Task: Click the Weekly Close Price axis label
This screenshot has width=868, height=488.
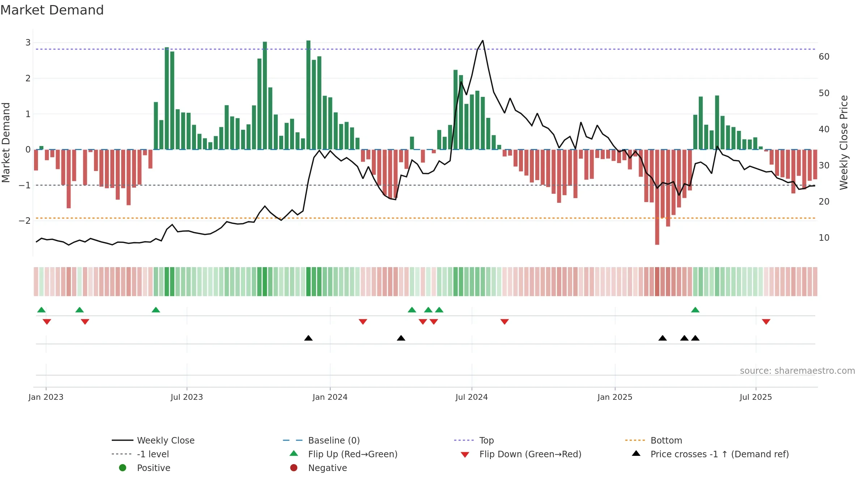Action: pyautogui.click(x=844, y=142)
